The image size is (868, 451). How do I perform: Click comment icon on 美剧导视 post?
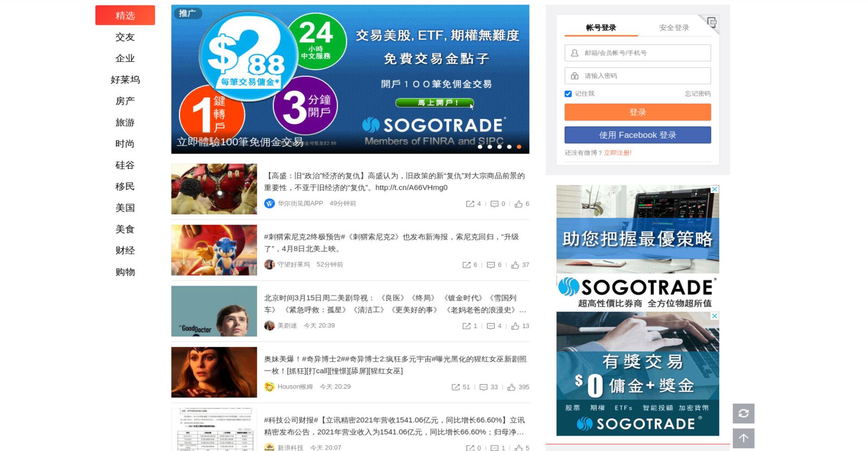point(491,326)
